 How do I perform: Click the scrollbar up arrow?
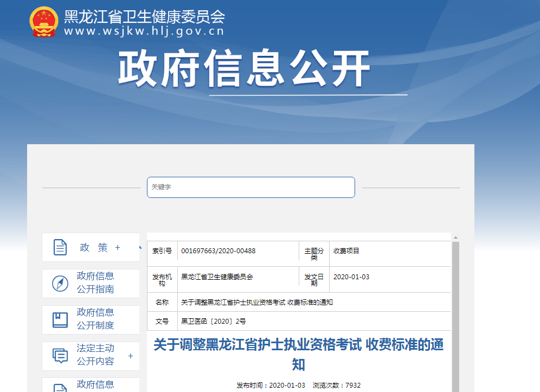[455, 237]
